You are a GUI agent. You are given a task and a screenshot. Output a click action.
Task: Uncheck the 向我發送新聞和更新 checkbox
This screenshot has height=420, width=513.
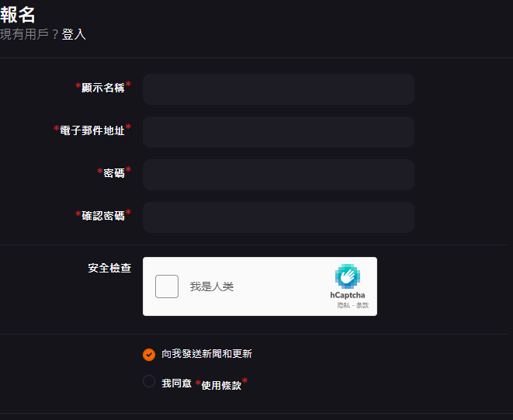click(x=149, y=355)
